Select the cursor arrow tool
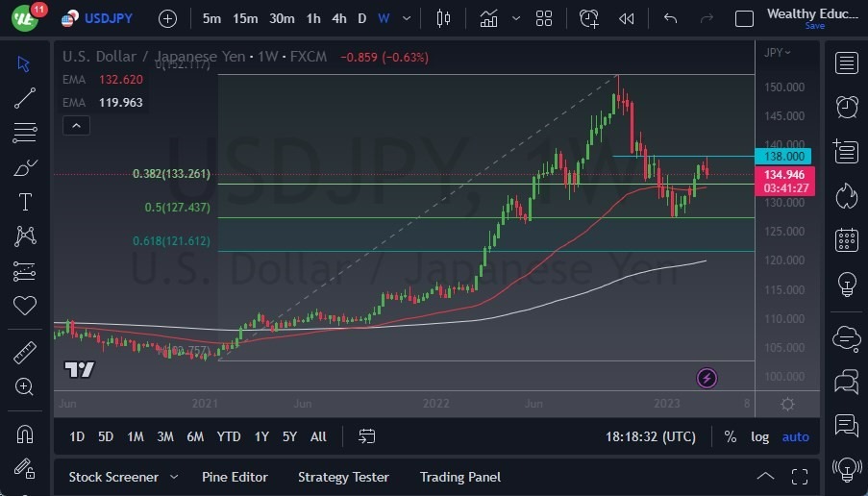The image size is (868, 496). (x=24, y=64)
